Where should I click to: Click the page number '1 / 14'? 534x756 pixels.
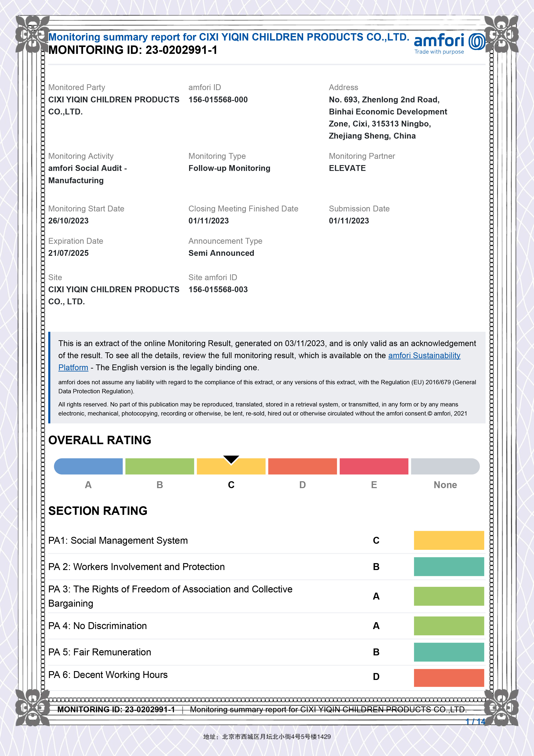475,722
